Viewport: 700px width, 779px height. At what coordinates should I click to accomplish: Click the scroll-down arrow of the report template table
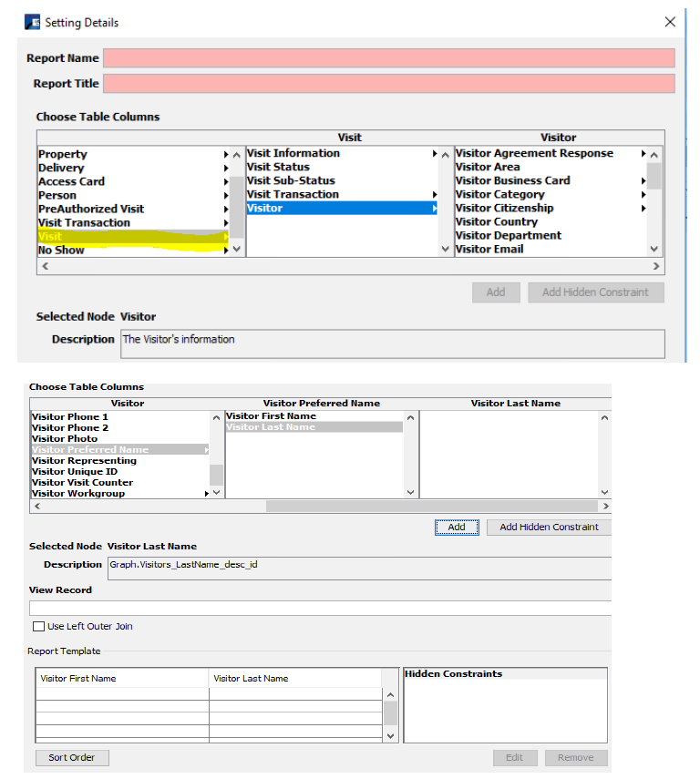pos(391,736)
